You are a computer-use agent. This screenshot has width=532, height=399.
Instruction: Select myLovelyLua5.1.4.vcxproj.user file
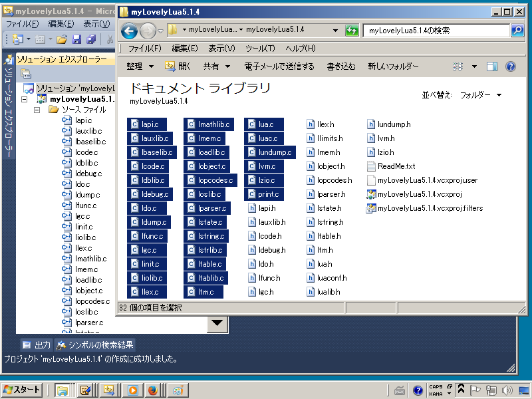[422, 180]
